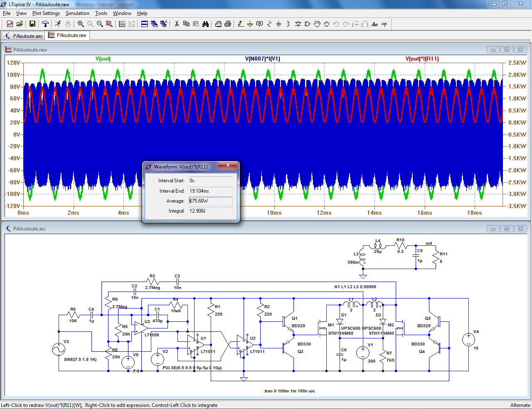Select the Capacitor component tool
The width and height of the screenshot is (532, 409).
[x=278, y=24]
